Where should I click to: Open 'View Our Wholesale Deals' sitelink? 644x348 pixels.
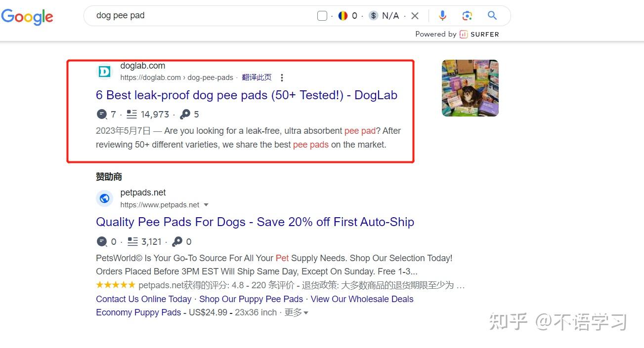coord(362,299)
